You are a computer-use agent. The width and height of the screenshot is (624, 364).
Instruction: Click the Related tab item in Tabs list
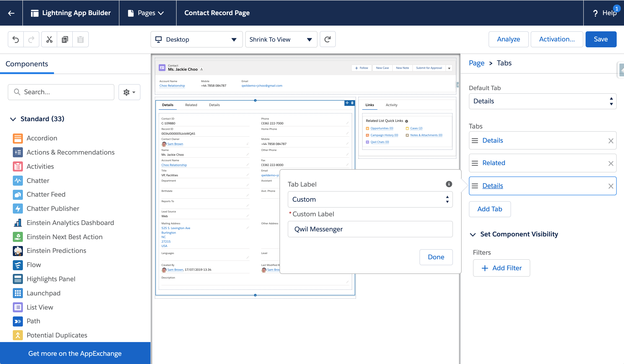coord(542,163)
